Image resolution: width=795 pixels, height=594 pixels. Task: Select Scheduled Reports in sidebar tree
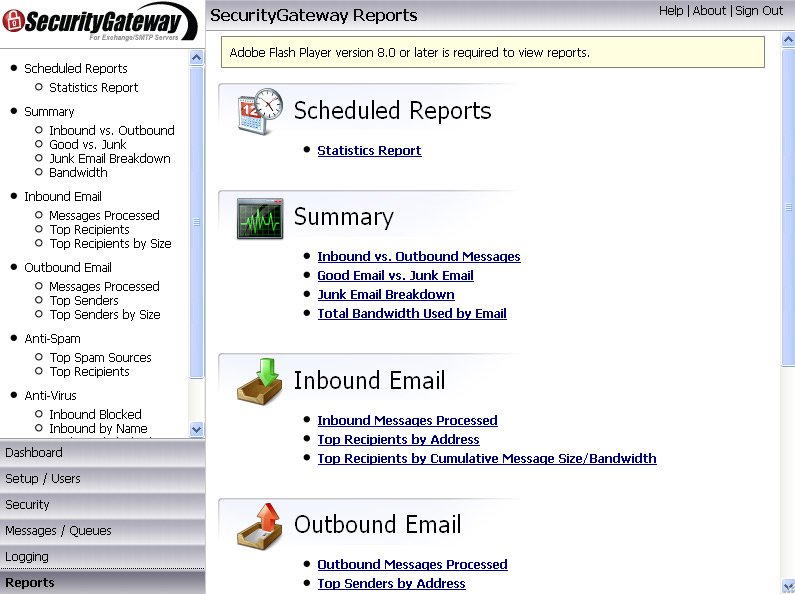76,68
